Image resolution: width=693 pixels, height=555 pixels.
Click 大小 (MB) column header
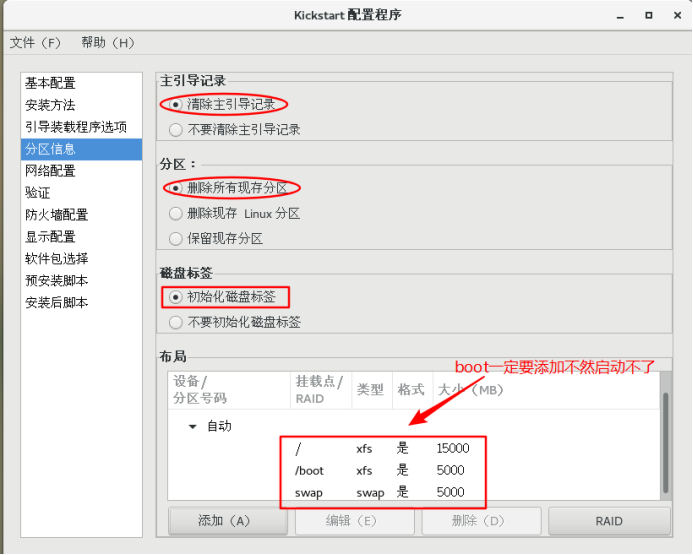click(546, 390)
